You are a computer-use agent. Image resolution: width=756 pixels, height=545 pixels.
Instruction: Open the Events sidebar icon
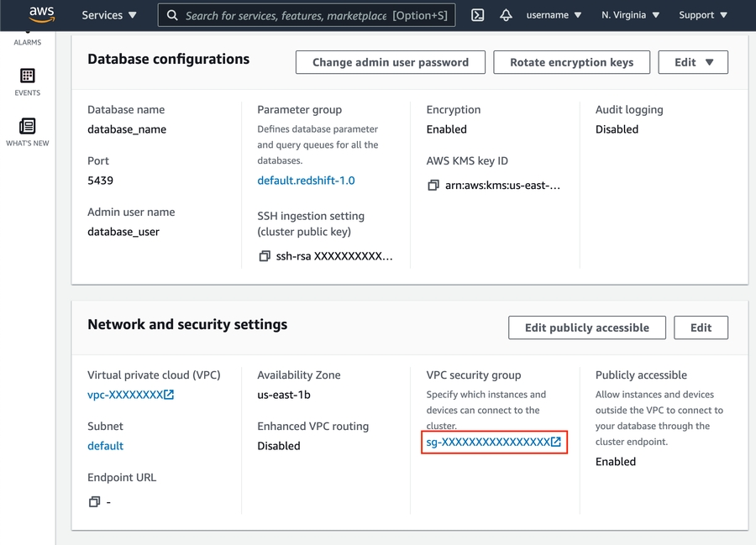[27, 81]
